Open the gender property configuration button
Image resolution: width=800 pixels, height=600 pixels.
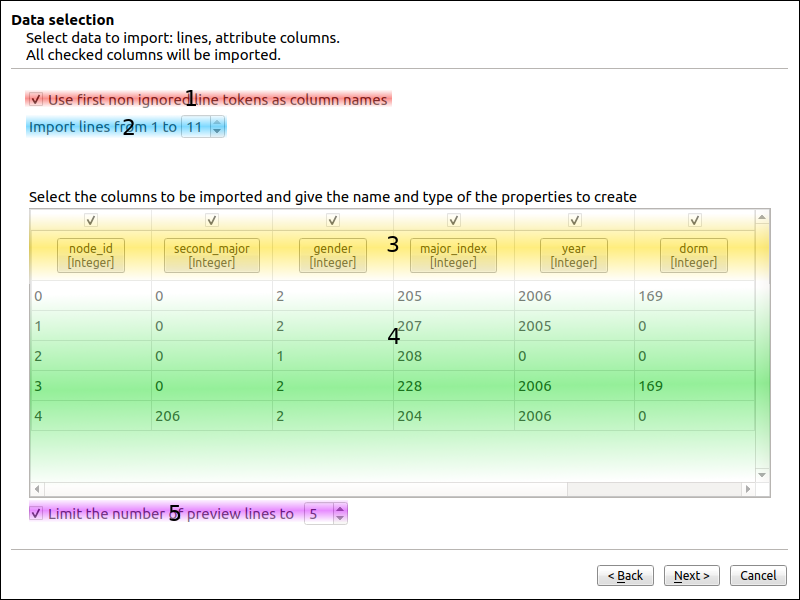coord(333,255)
